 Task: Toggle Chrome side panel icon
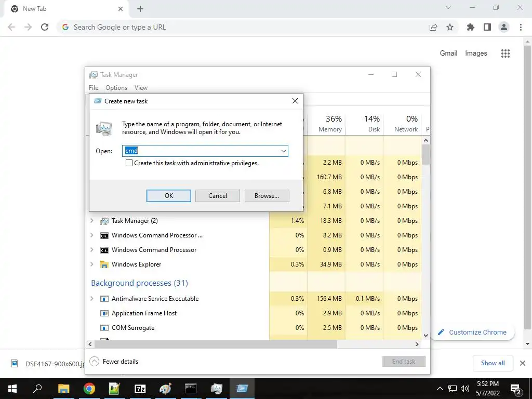coord(487,27)
